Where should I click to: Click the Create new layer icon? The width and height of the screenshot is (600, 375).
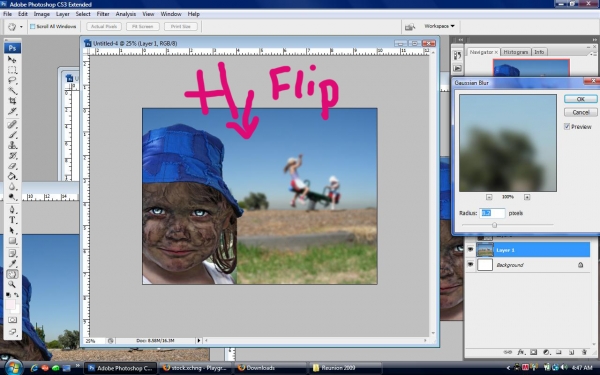[x=571, y=352]
